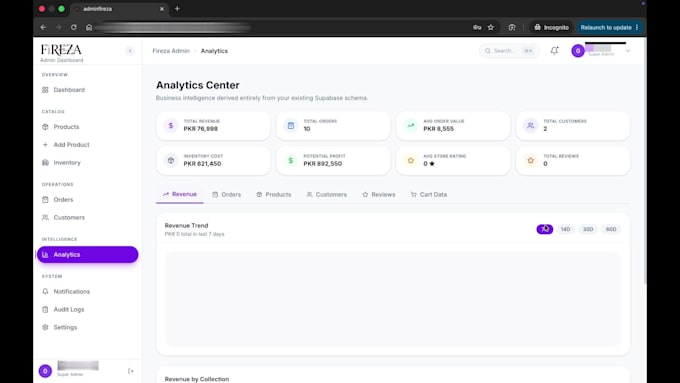
Task: Click the Total Reviews star icon
Action: (530, 160)
